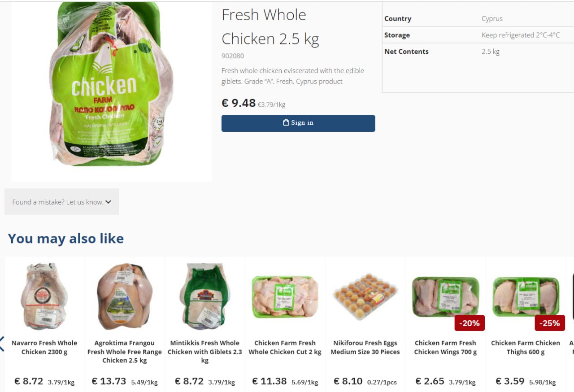Click the Chicken Farm Chicken Thighs image
574x392 pixels.
point(526,297)
